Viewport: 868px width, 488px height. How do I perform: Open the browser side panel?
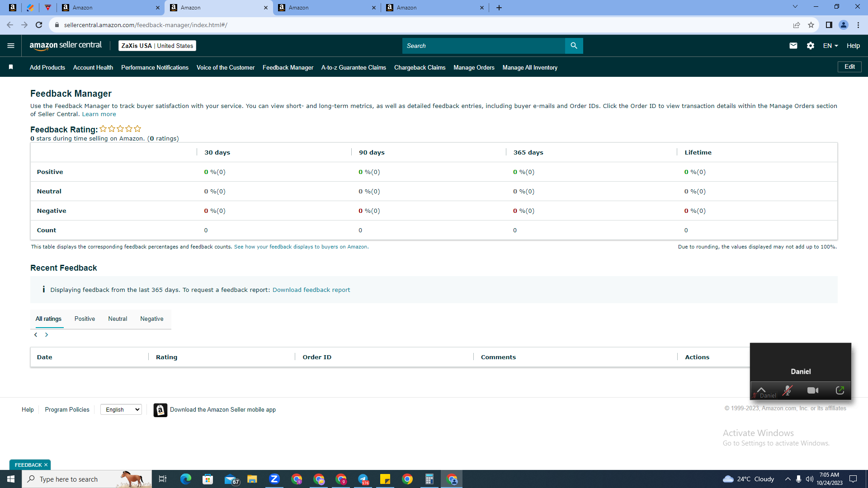(829, 25)
